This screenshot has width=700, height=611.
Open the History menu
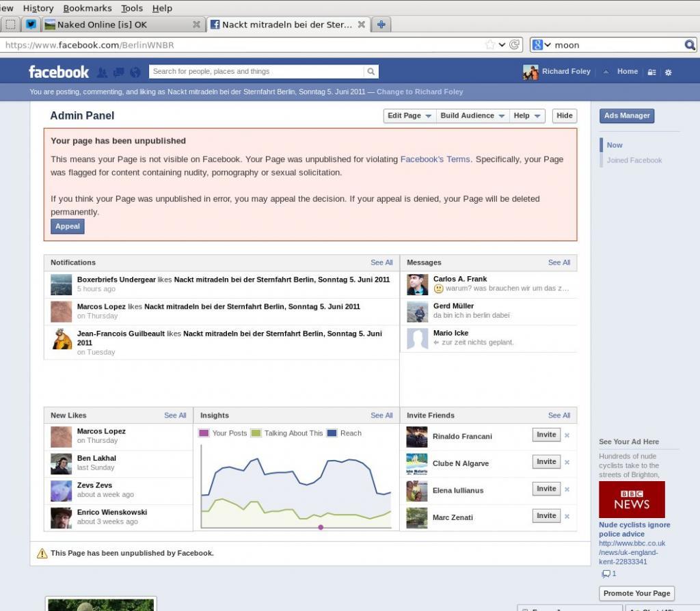point(38,8)
